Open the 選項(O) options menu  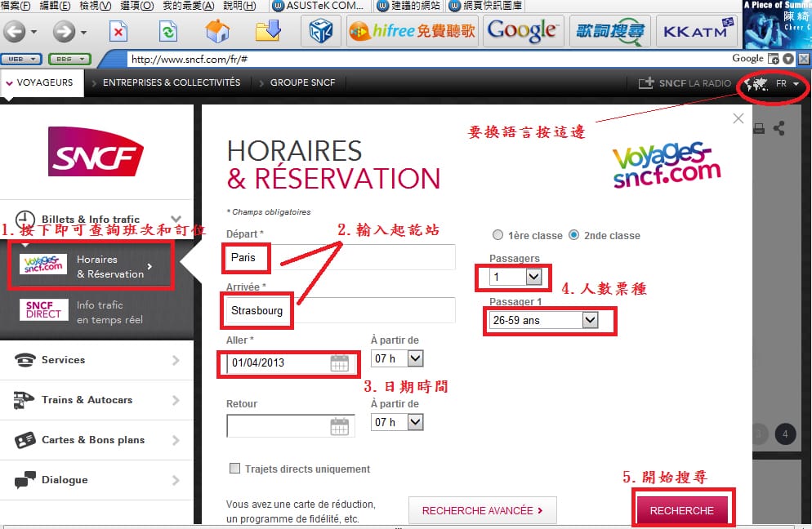point(136,6)
